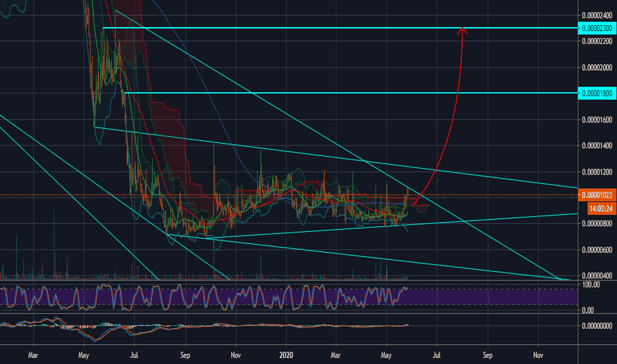Click the 0.00001200 price axis label
Screen dimensions: 617x364
597,172
